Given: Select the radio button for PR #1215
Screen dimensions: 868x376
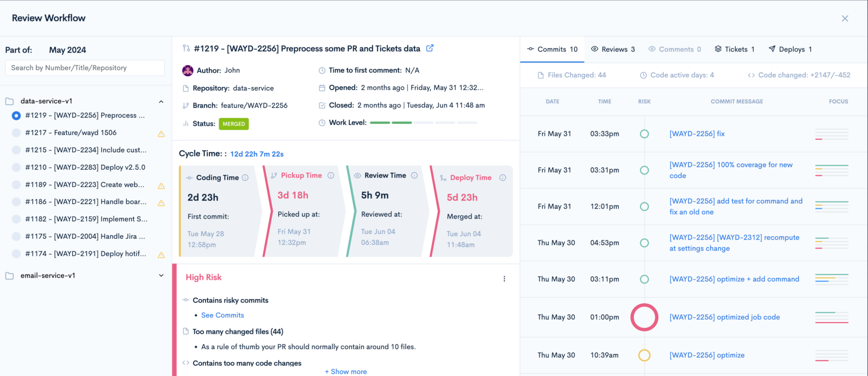Looking at the screenshot, I should 16,150.
